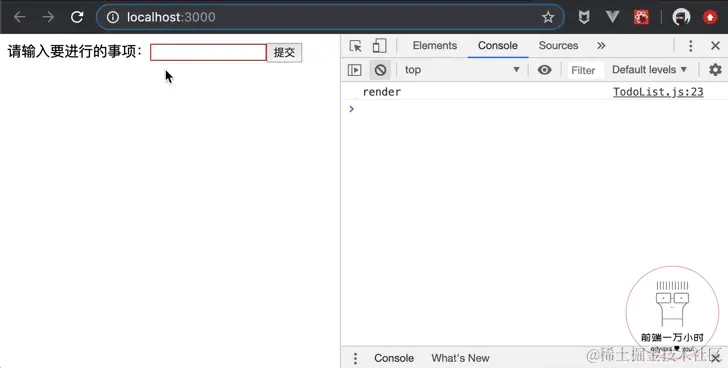Open console settings gear

pos(715,70)
